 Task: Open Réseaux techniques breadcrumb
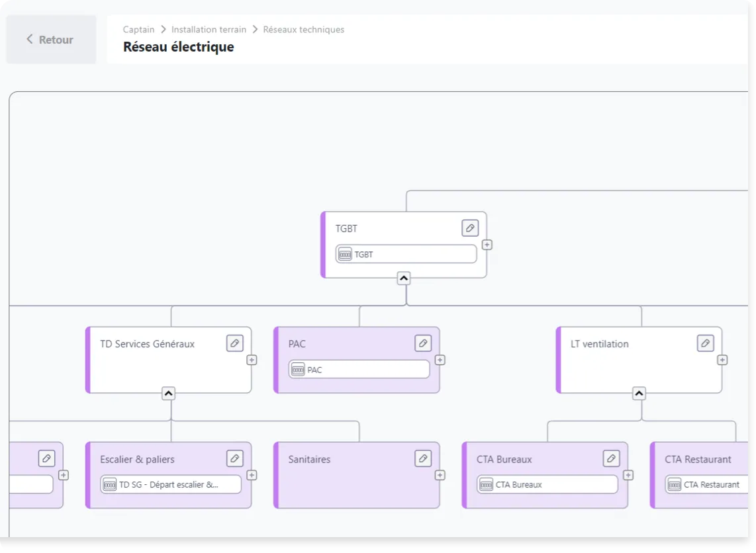[303, 29]
